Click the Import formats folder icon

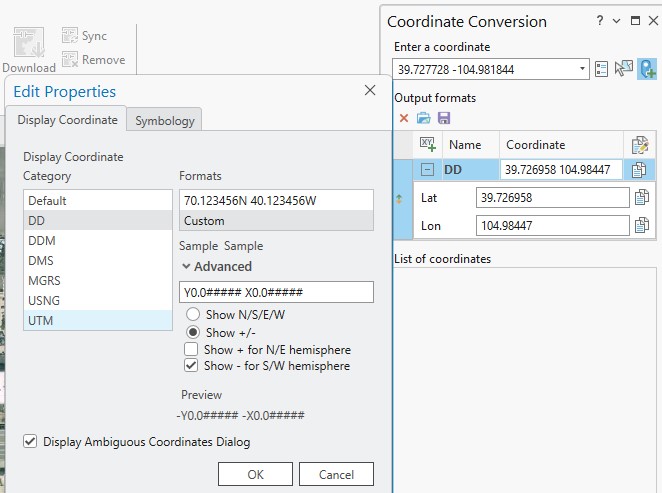(x=423, y=118)
